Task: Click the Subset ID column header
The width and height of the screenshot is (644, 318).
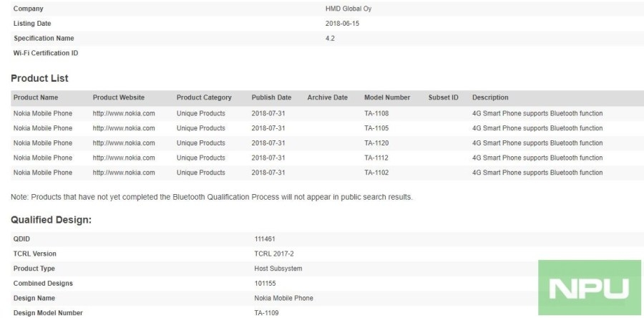Action: click(x=443, y=97)
